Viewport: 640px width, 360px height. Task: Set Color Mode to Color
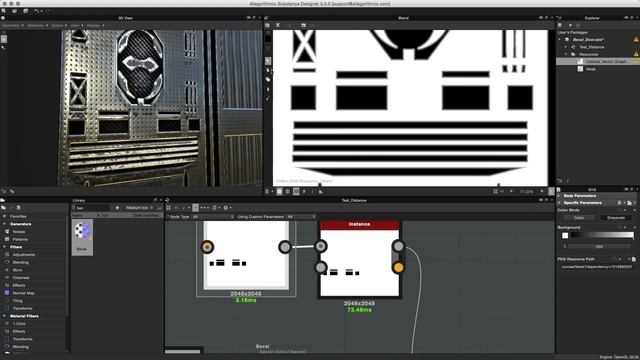579,218
